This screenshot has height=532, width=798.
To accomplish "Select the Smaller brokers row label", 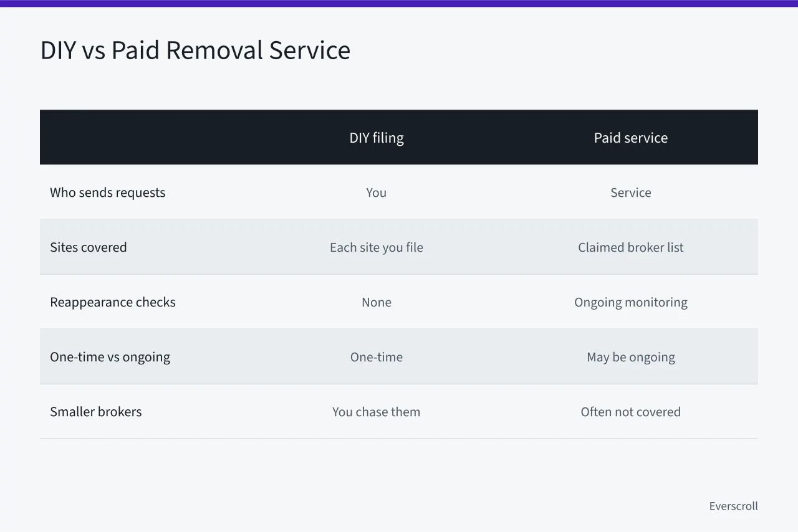I will point(96,412).
